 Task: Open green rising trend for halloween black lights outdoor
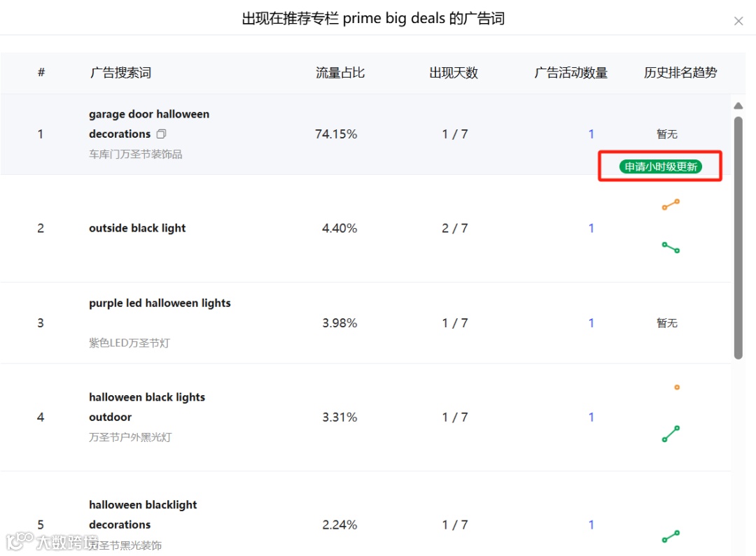pos(671,434)
